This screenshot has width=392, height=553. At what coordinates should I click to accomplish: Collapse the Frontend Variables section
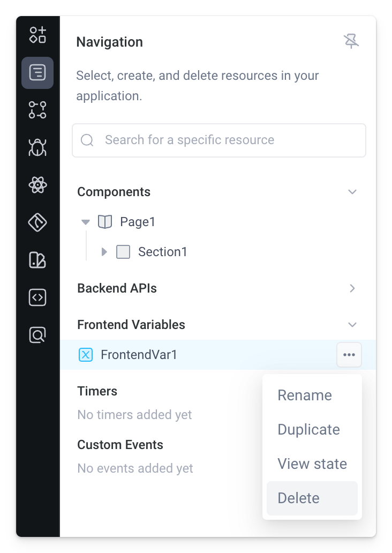click(x=352, y=325)
